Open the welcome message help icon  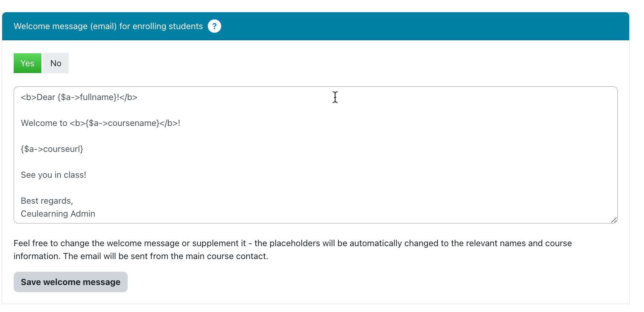(x=214, y=26)
